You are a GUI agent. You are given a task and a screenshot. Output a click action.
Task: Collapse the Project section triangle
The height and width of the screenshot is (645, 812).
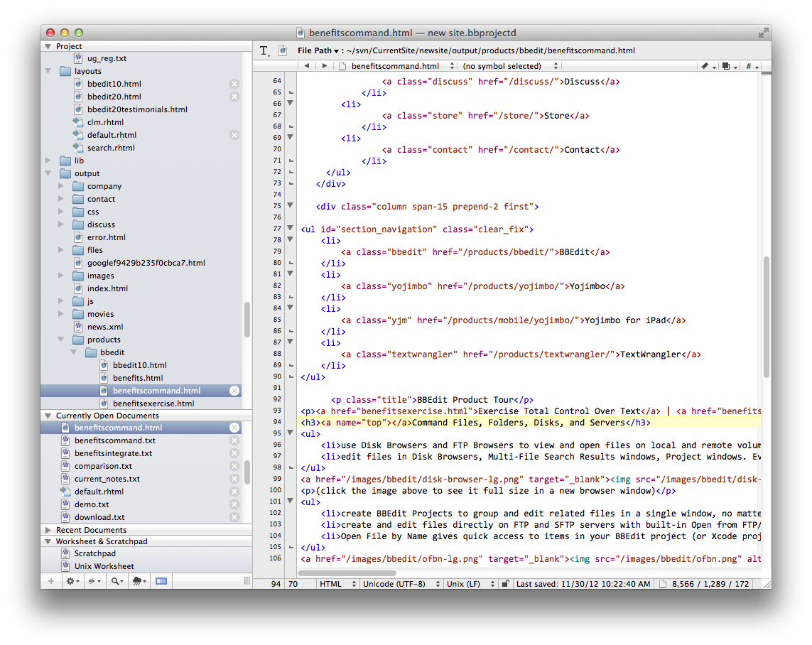click(48, 46)
